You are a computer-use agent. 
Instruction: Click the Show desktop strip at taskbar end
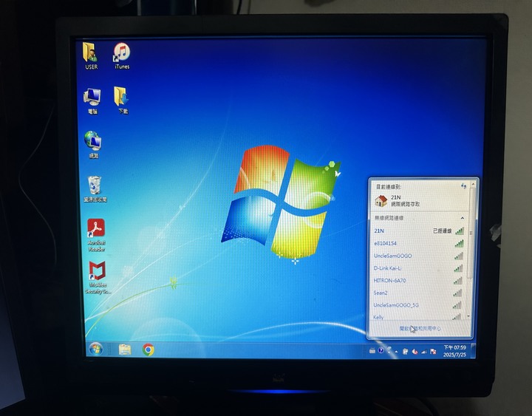(473, 350)
